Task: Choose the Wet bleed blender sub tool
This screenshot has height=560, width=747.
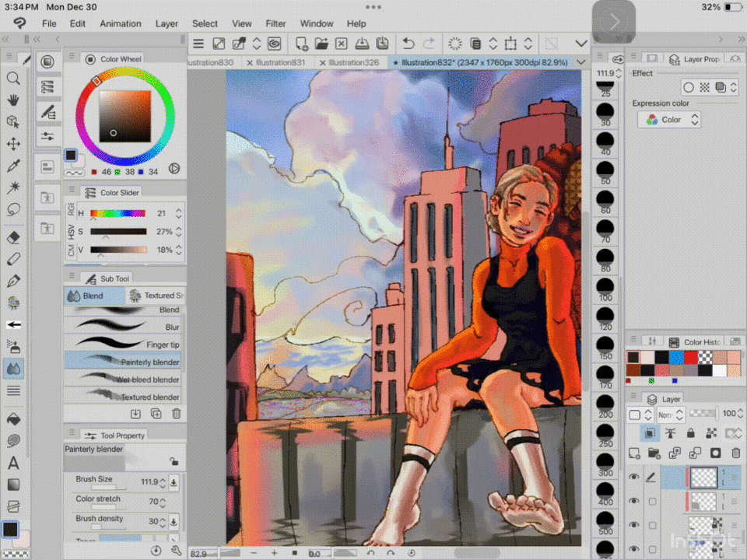Action: 124,380
